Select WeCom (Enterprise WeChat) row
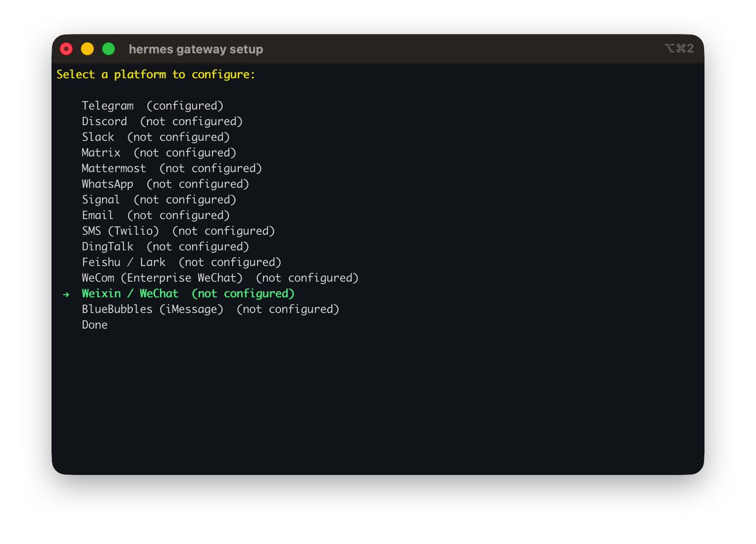 (x=220, y=278)
